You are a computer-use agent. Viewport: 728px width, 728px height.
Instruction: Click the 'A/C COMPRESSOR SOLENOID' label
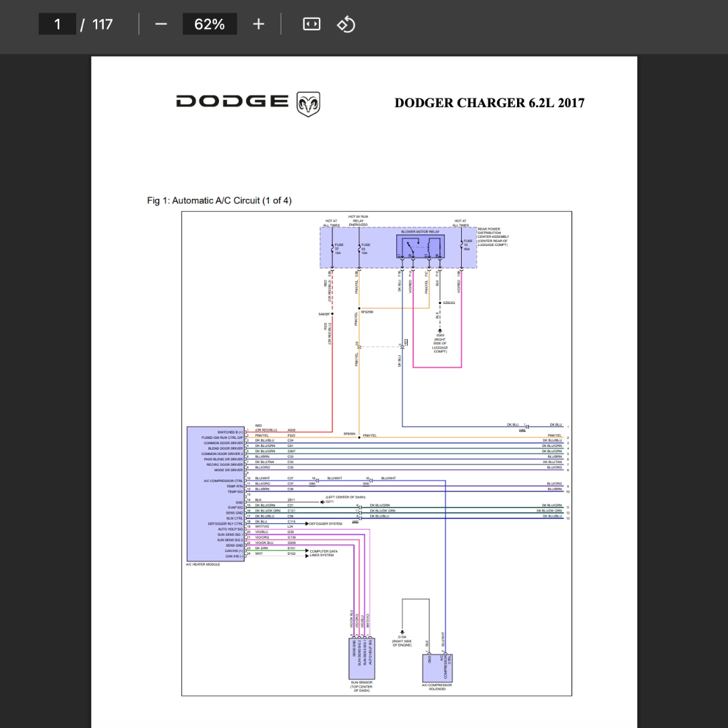point(437,687)
